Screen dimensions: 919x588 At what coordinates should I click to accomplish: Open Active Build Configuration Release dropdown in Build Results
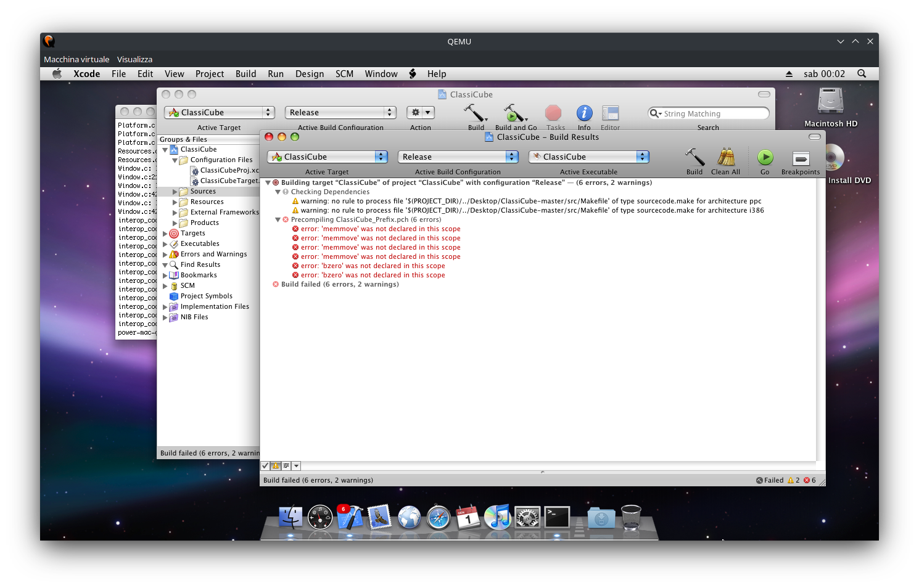[x=458, y=157]
